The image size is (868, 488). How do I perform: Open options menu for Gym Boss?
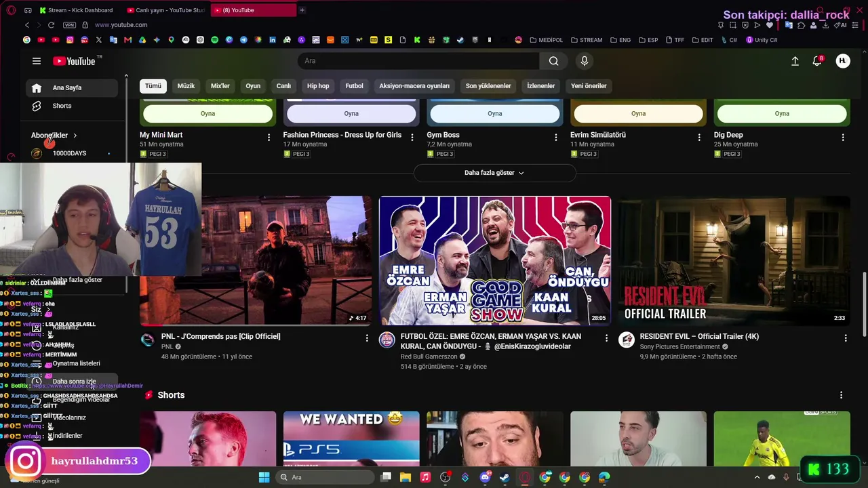(x=556, y=138)
